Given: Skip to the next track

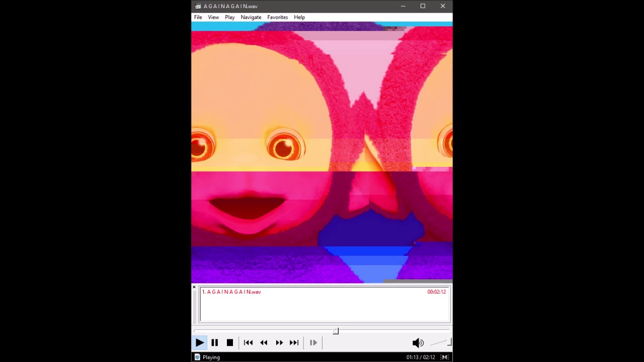Looking at the screenshot, I should coord(294,343).
